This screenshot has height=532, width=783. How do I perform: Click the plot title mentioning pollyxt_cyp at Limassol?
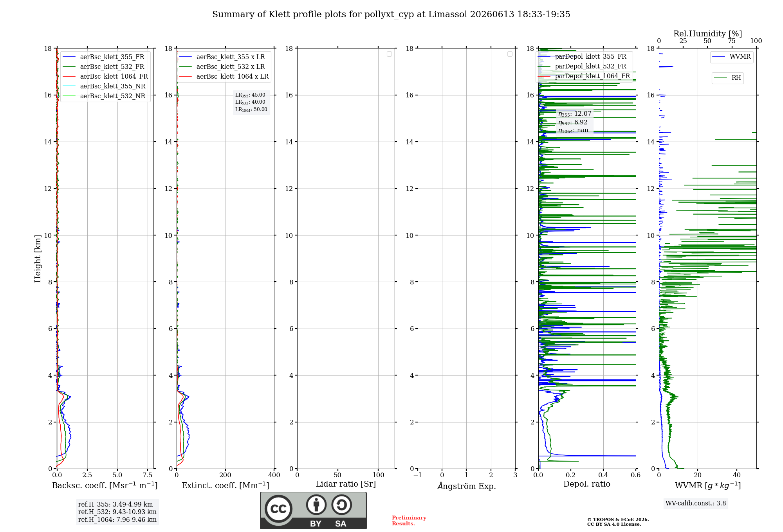pos(391,14)
